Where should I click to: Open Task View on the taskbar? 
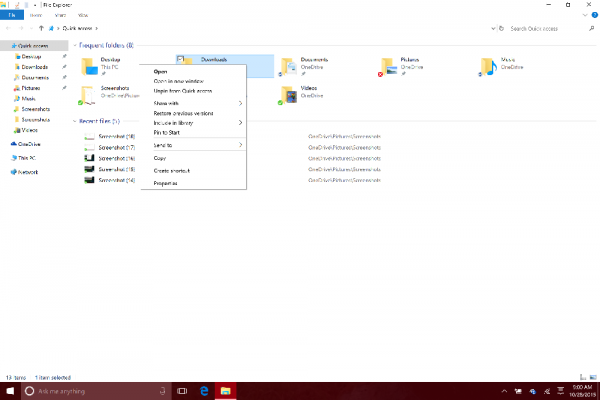click(x=182, y=391)
